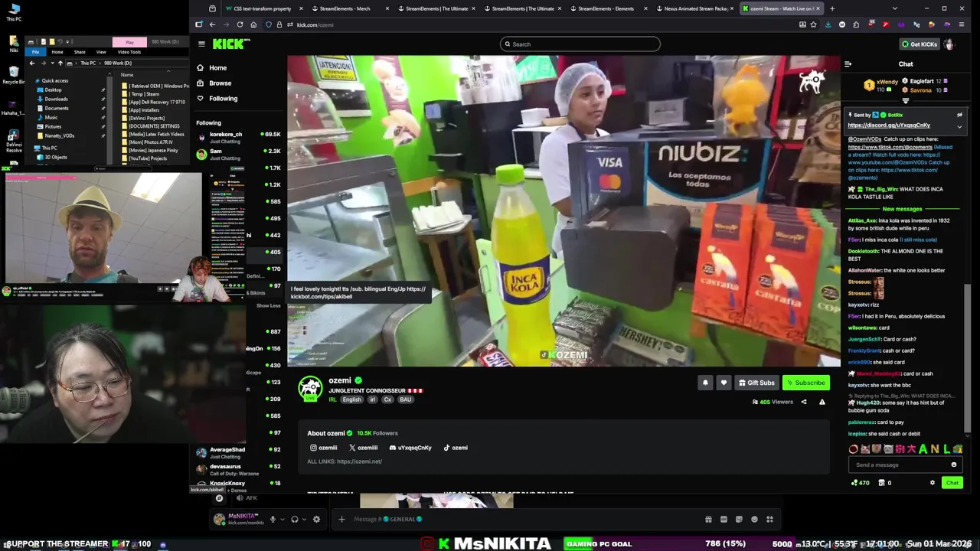Go back in Firefox browser
The height and width of the screenshot is (551, 980).
pos(212,24)
